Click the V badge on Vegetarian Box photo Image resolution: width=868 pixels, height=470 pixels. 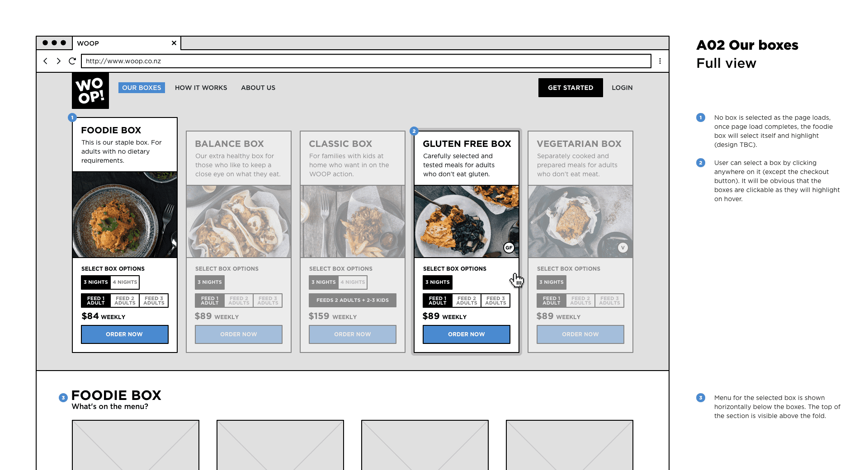[x=623, y=248]
